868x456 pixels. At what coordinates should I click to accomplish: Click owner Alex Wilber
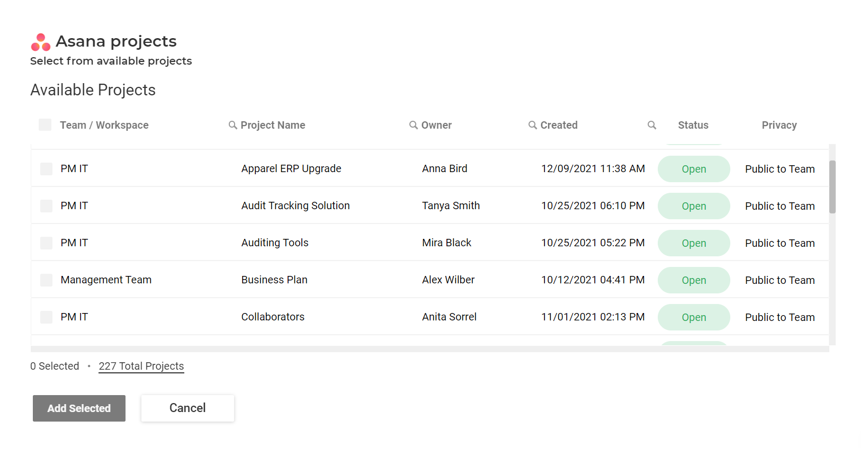pos(448,280)
